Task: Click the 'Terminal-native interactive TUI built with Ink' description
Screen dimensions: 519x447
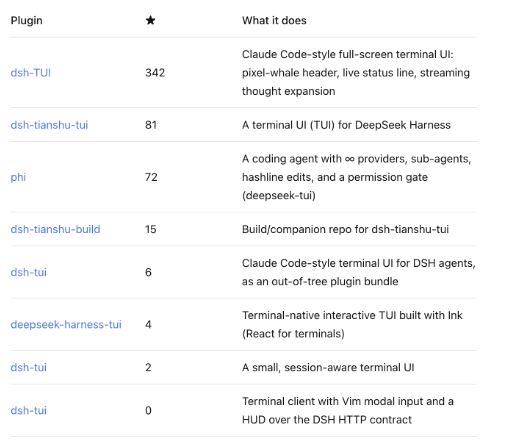Action: [x=352, y=315]
